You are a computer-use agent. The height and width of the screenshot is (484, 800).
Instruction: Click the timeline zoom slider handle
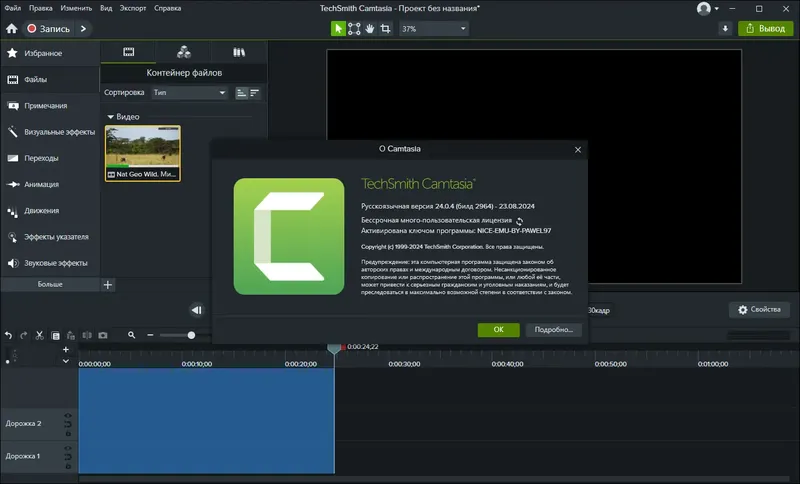point(191,335)
